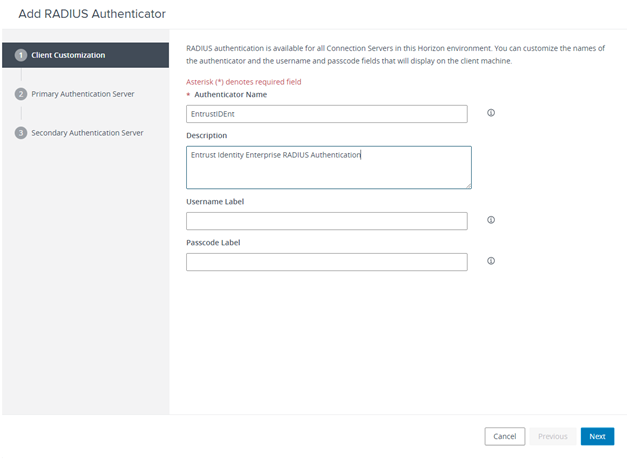Click the step 3 number circle
The width and height of the screenshot is (627, 459).
pyautogui.click(x=20, y=132)
